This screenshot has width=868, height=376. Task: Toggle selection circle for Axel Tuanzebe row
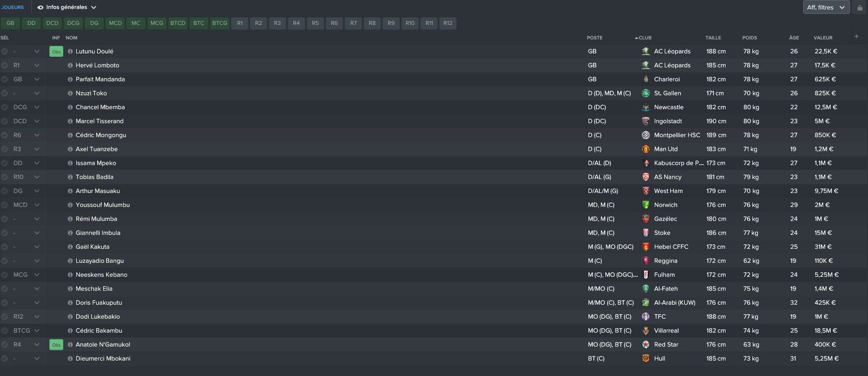(4, 149)
